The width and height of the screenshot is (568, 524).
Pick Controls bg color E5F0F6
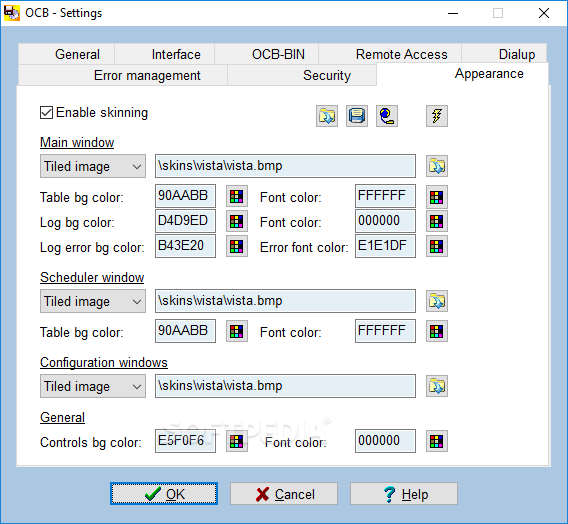237,441
